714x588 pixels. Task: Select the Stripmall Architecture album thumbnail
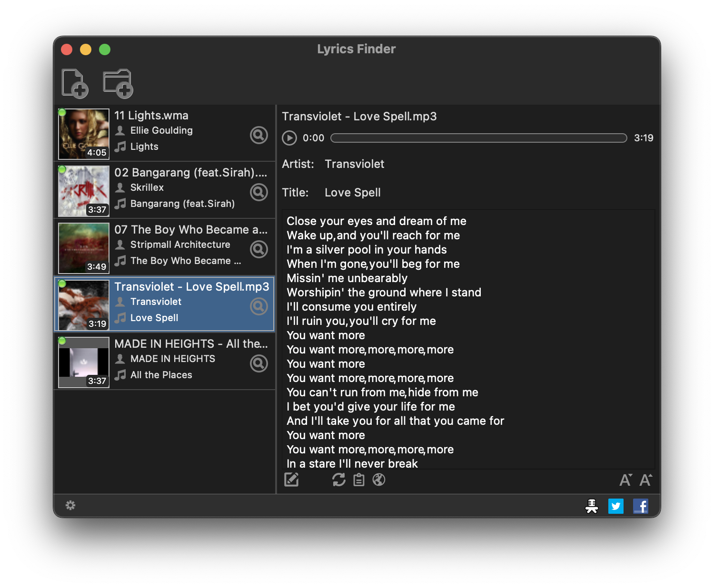(x=84, y=248)
